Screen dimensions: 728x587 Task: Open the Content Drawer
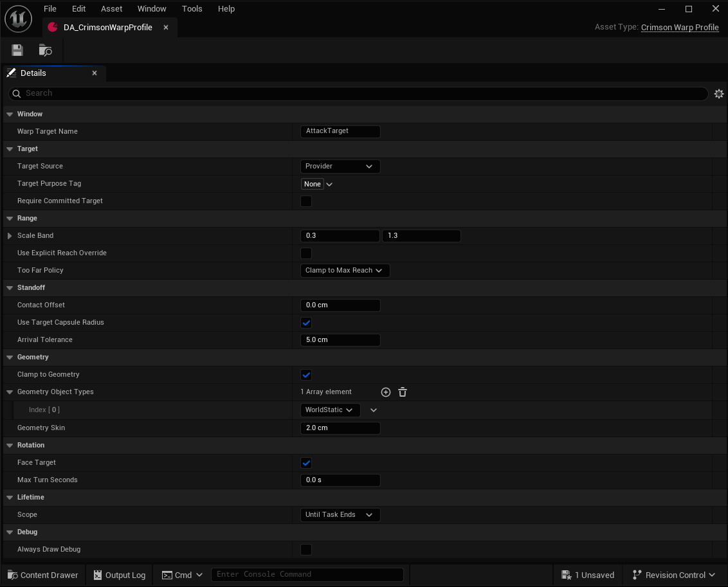click(42, 575)
